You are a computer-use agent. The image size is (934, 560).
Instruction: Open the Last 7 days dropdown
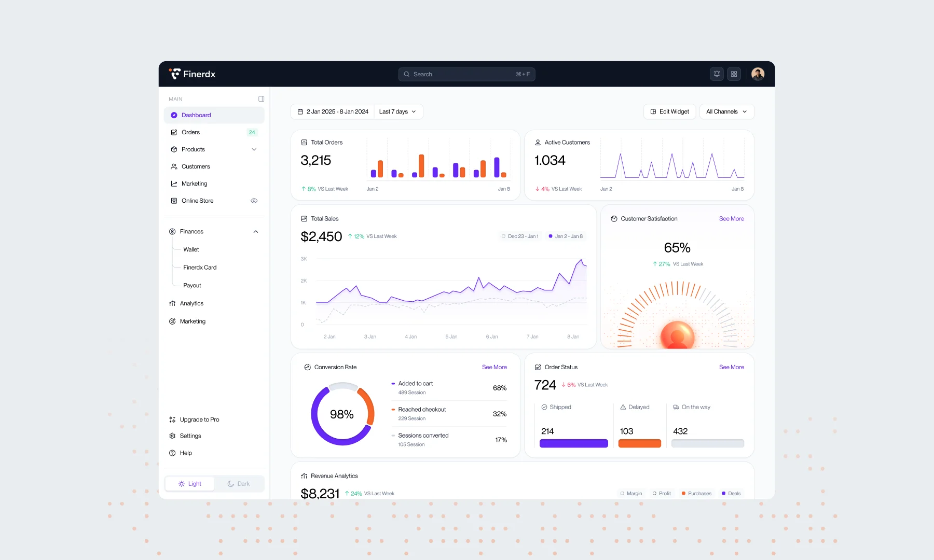tap(398, 111)
